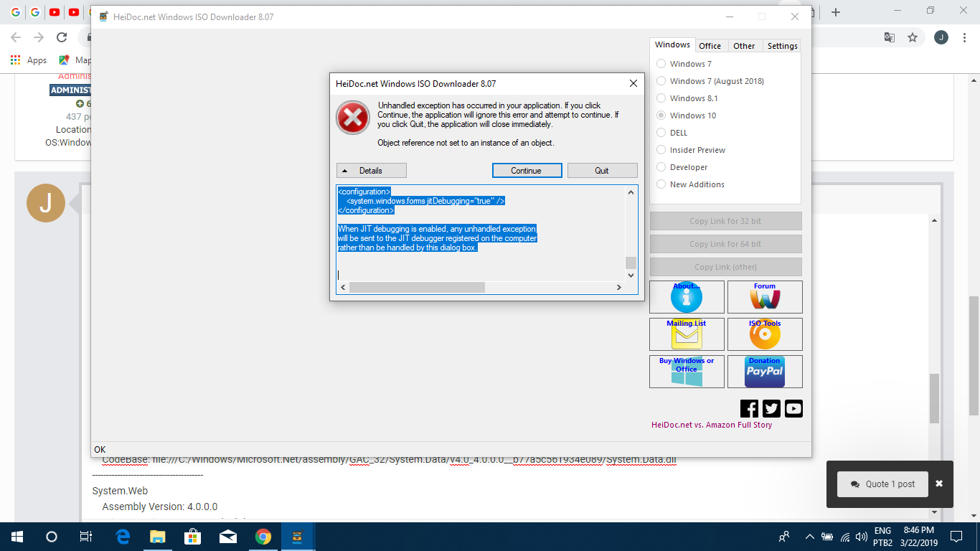Open the Apps bookmark shortcut
The image size is (980, 551).
click(x=29, y=60)
